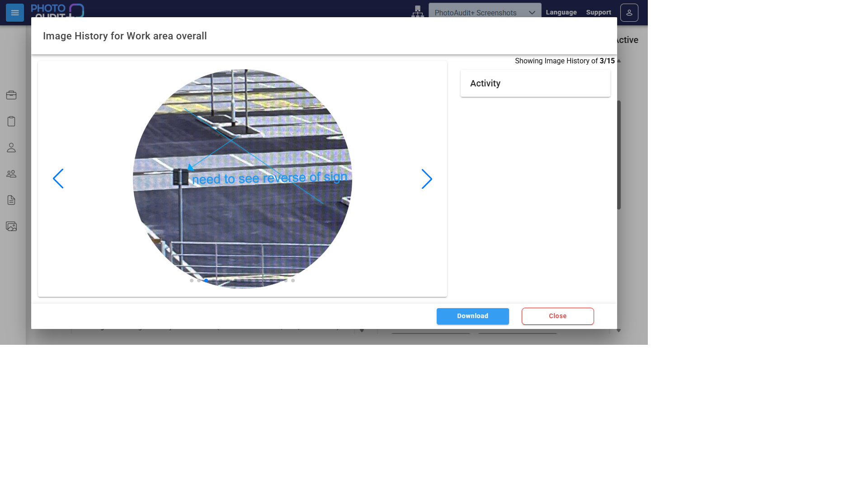Open the briefcase sidebar icon
The height and width of the screenshot is (481, 868).
click(x=11, y=95)
